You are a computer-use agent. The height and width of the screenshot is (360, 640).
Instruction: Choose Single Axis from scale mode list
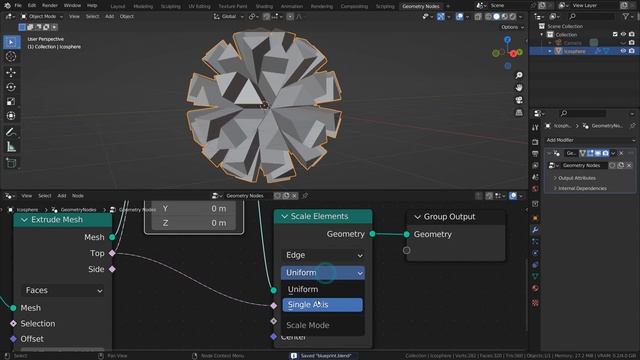coord(322,305)
